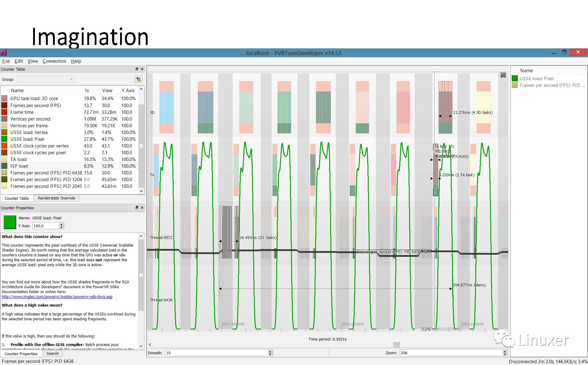
Task: Open the View menu
Action: click(x=33, y=61)
